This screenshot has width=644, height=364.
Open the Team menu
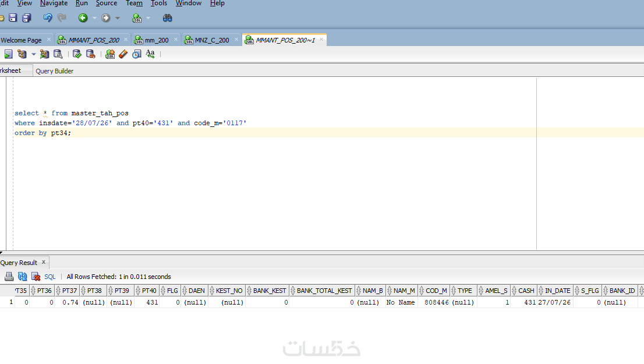pos(134,3)
